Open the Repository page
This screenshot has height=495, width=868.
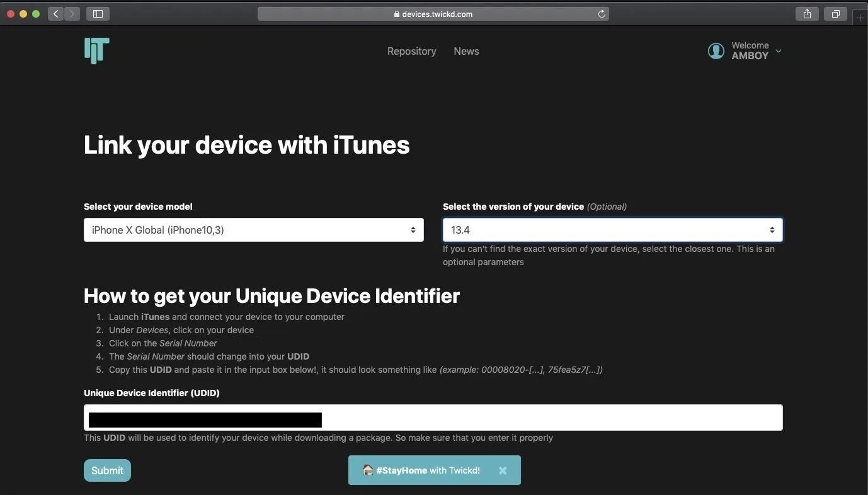[412, 51]
